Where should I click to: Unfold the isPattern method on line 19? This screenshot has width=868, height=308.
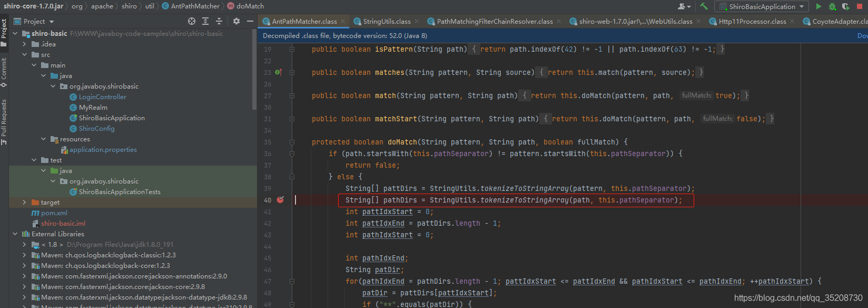(292, 49)
